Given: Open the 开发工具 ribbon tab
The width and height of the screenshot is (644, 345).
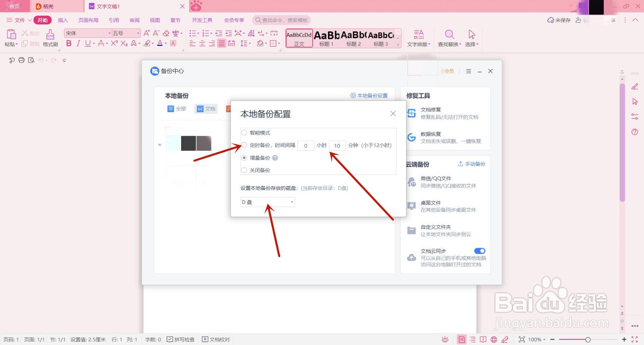Looking at the screenshot, I should [x=202, y=20].
